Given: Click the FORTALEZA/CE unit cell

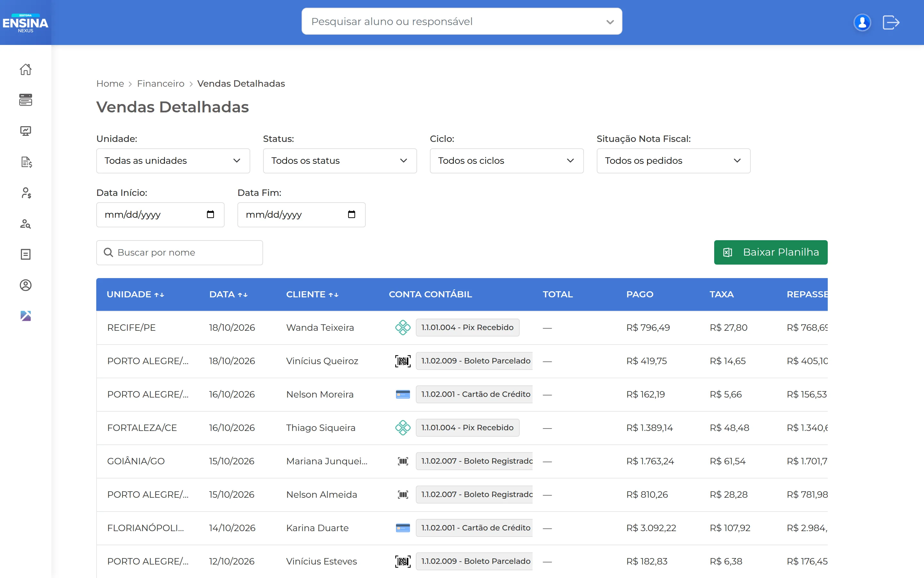Looking at the screenshot, I should pyautogui.click(x=142, y=428).
